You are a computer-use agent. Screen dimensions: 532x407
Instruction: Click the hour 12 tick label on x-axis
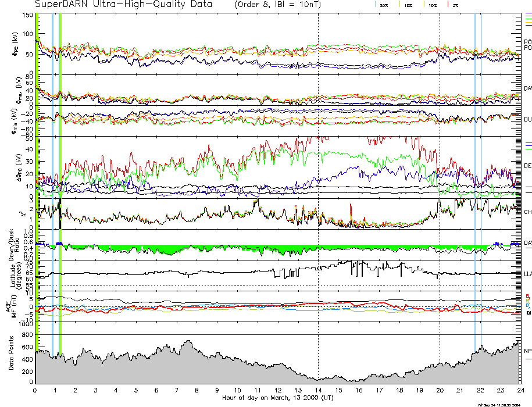(278, 390)
